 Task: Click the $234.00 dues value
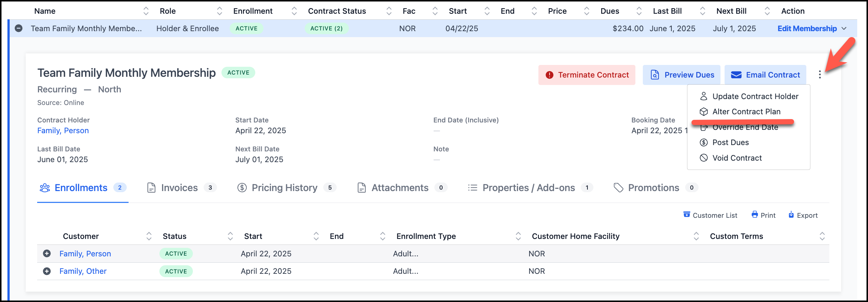pos(628,29)
